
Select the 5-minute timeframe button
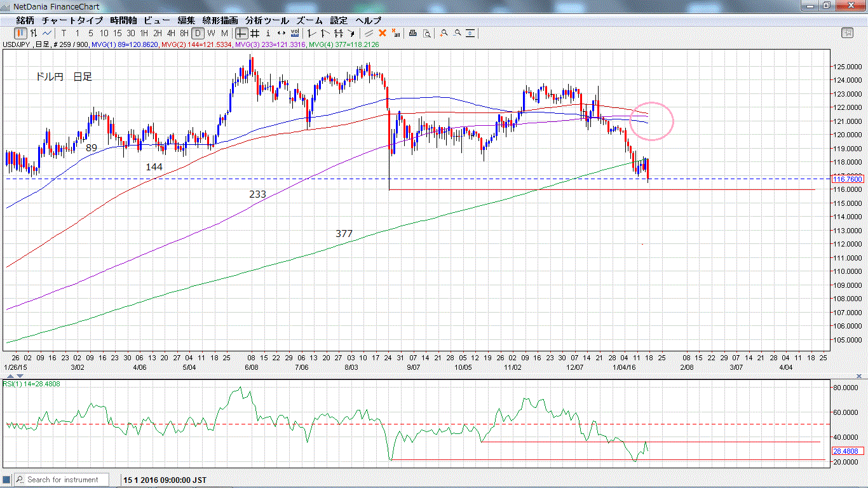point(91,33)
